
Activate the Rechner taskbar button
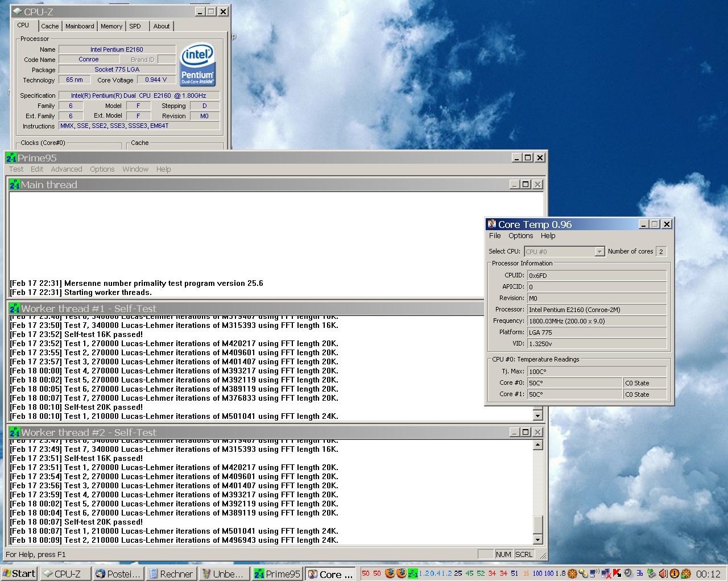pyautogui.click(x=171, y=573)
